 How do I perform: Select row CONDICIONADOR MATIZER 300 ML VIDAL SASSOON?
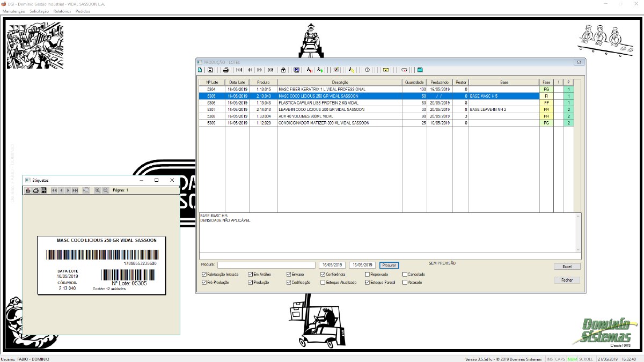tap(386, 123)
